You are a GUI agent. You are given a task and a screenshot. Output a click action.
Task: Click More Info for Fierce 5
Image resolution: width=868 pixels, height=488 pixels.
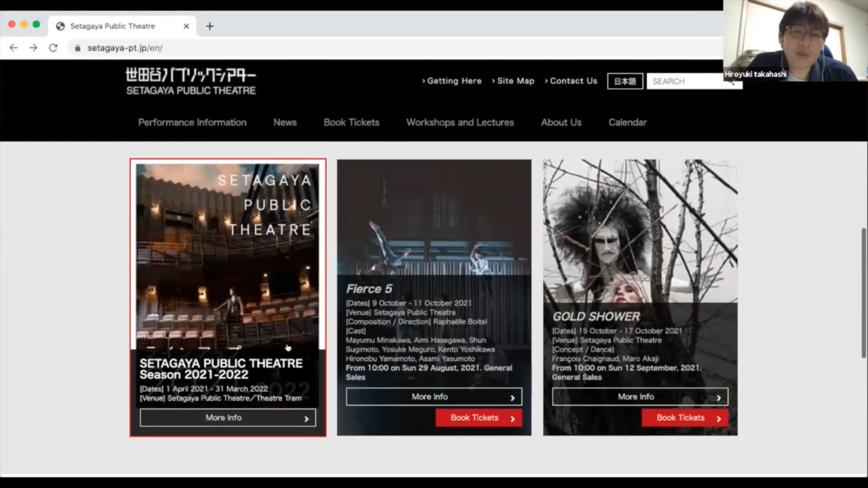pos(434,397)
